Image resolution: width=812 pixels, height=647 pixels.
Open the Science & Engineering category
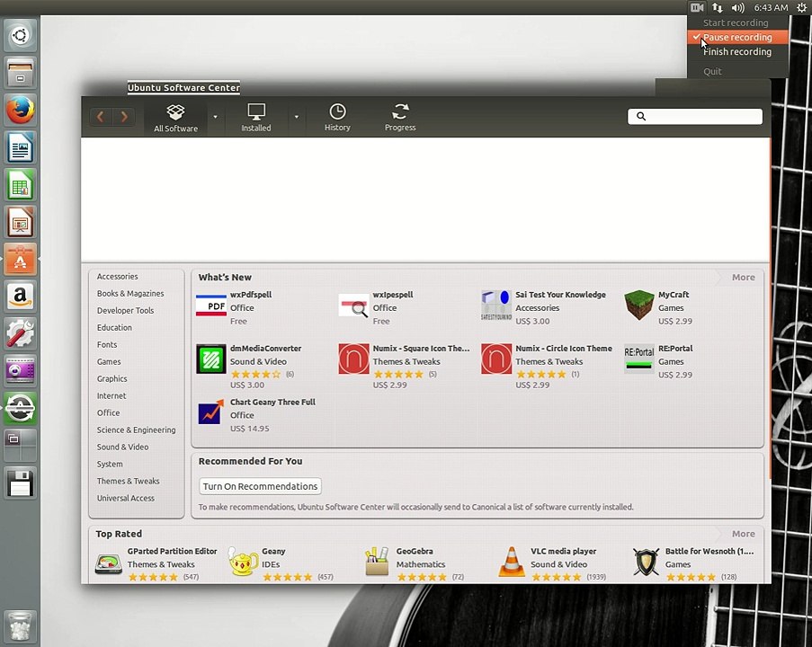[x=136, y=430]
